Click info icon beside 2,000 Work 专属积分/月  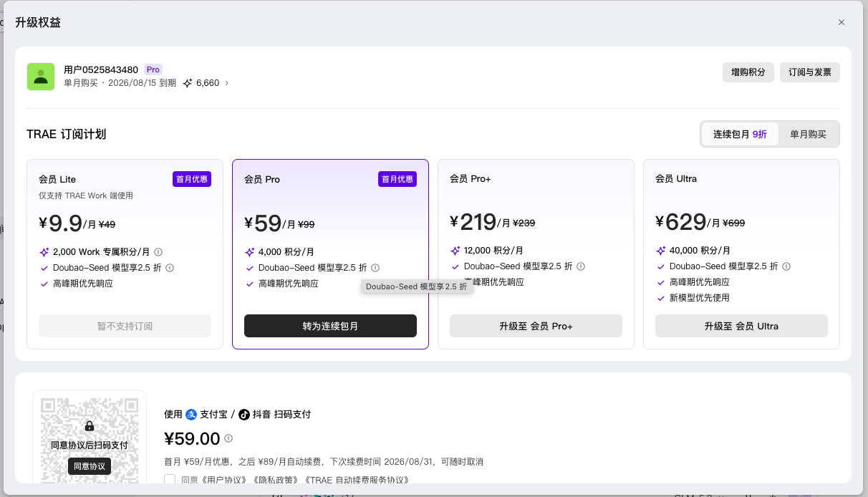[x=158, y=252]
